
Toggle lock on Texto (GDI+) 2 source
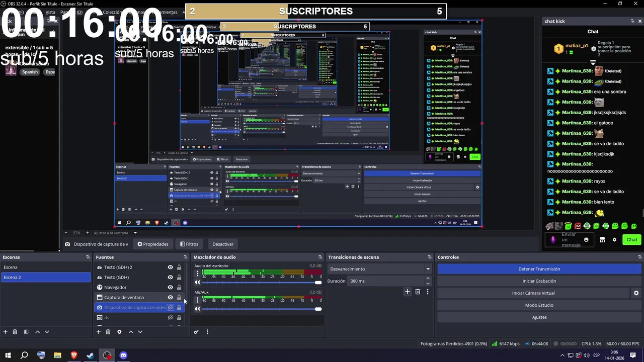179,267
